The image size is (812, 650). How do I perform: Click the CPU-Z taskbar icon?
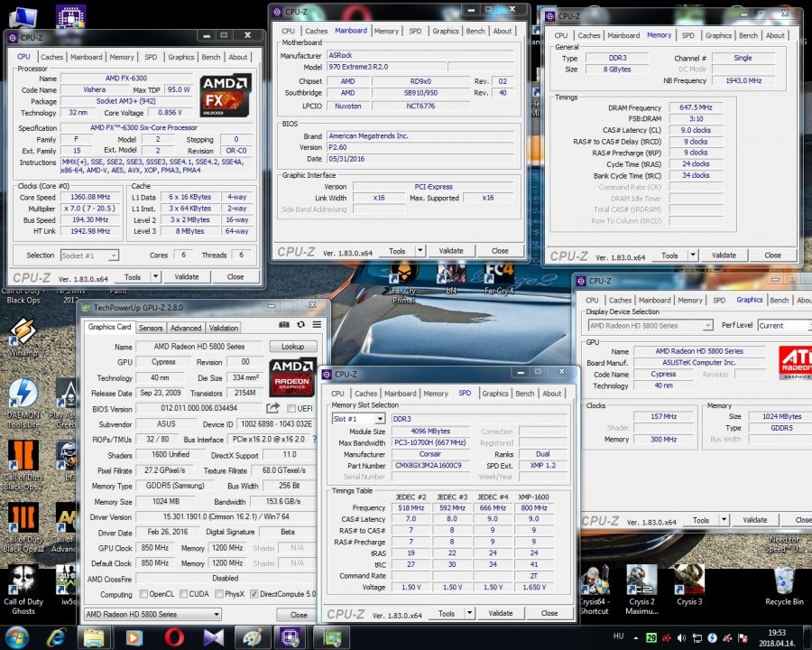tap(292, 637)
